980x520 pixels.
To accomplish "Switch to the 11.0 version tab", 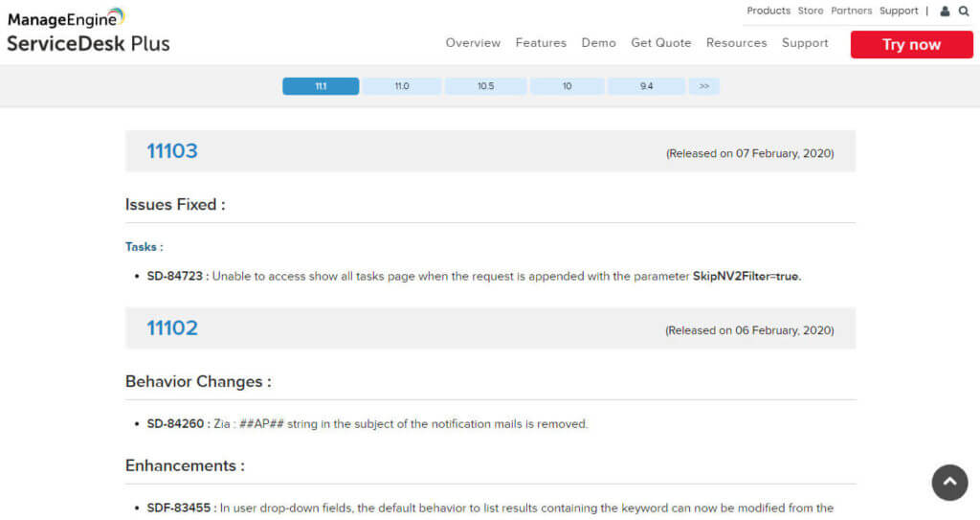I will click(x=402, y=86).
